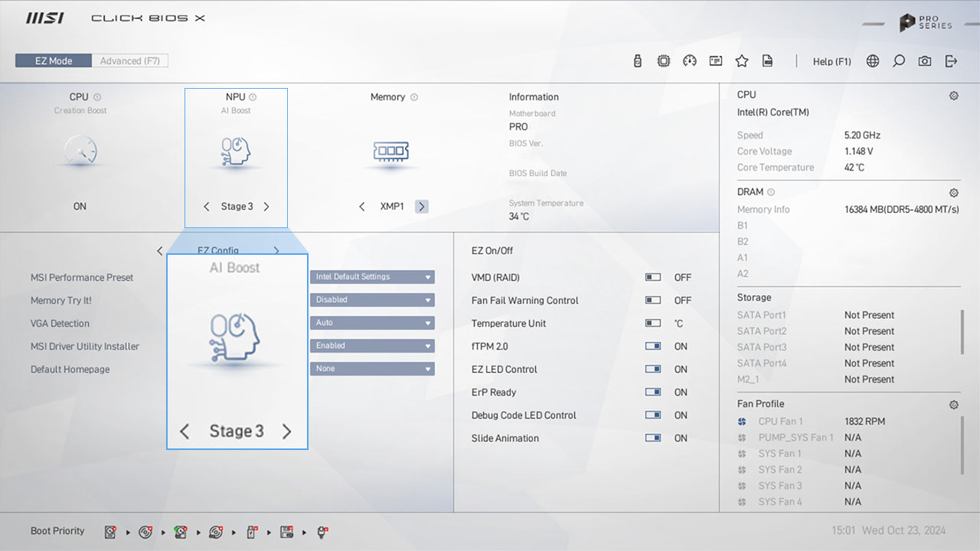
Task: Toggle the ErP Ready switch
Action: (x=653, y=393)
